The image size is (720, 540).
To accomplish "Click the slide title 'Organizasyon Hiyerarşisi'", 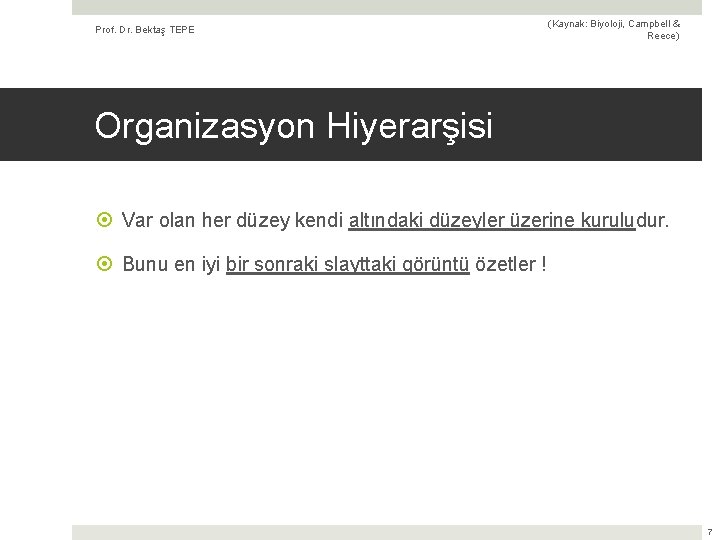I will point(294,126).
